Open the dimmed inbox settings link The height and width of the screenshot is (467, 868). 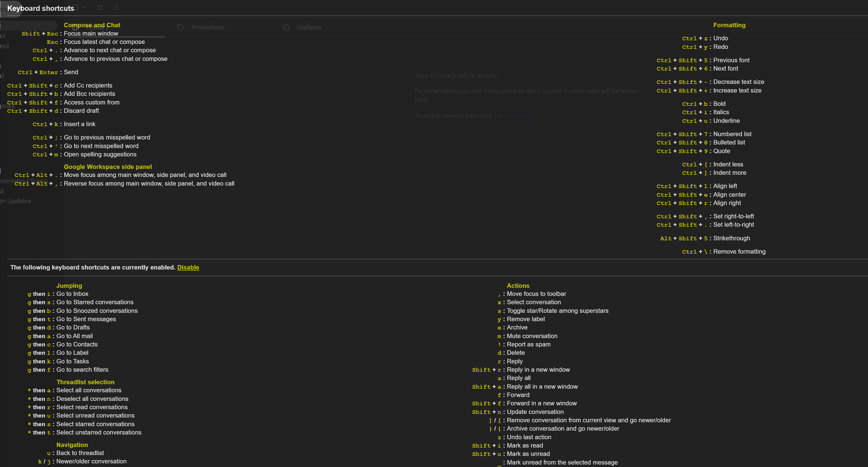click(513, 116)
